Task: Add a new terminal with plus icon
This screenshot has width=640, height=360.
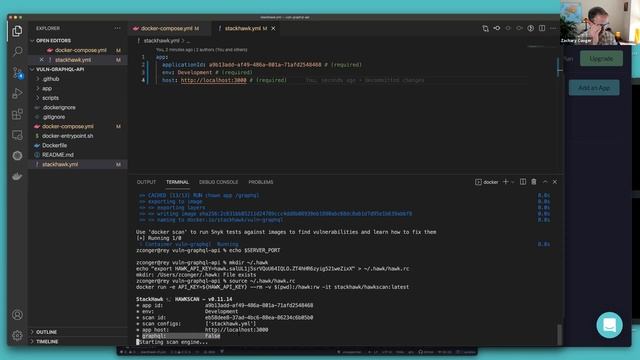Action: point(506,182)
